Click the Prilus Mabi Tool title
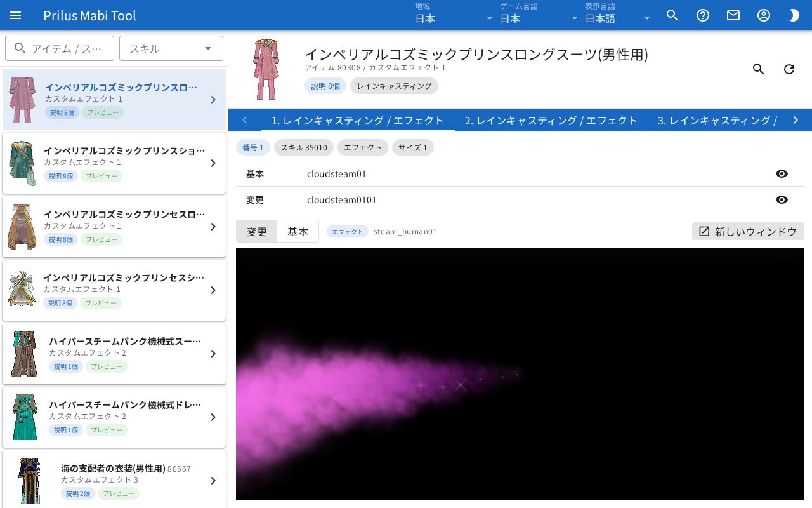This screenshot has height=508, width=812. [x=89, y=15]
